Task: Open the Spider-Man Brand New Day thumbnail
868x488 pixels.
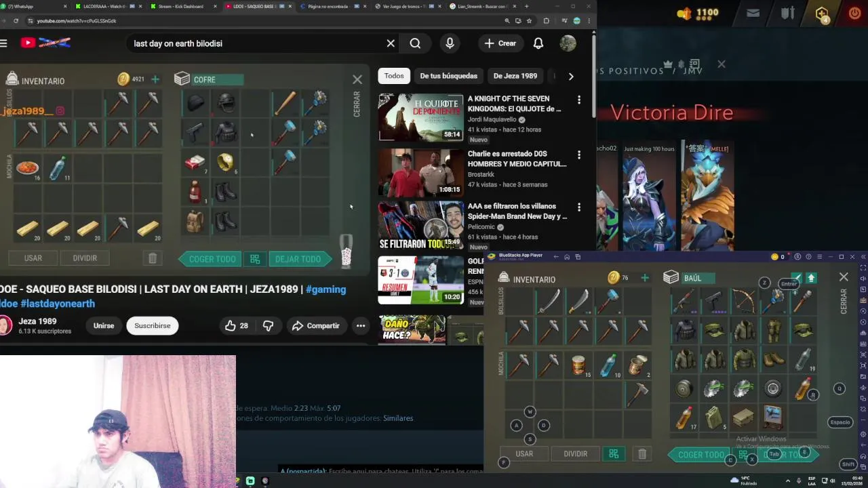Action: pyautogui.click(x=420, y=225)
